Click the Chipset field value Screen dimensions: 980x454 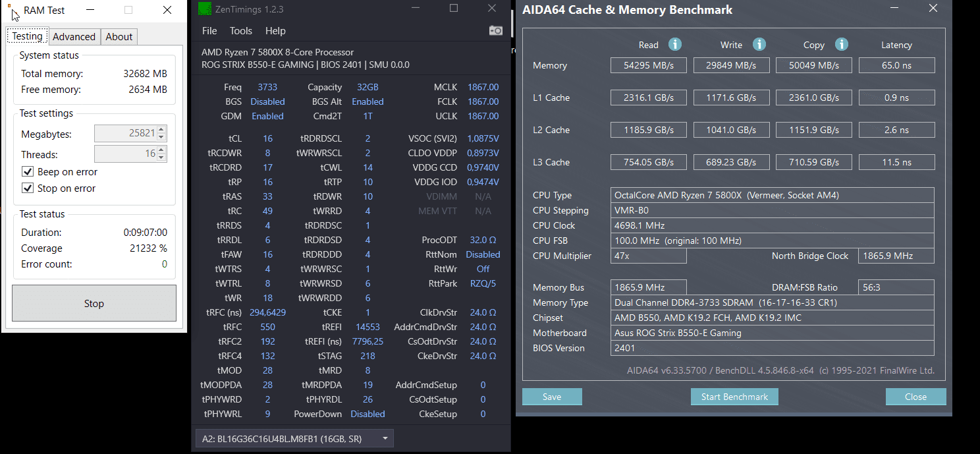(x=773, y=318)
